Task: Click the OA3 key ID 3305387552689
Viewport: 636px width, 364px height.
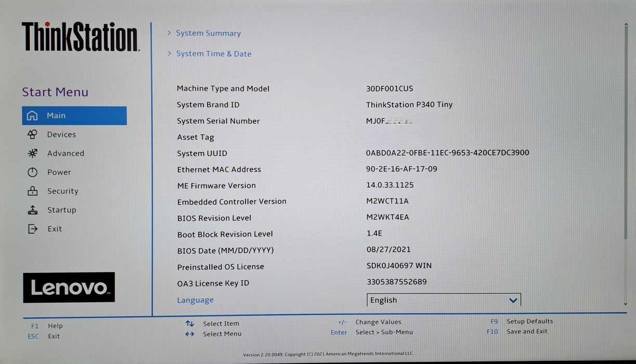Action: pyautogui.click(x=397, y=282)
